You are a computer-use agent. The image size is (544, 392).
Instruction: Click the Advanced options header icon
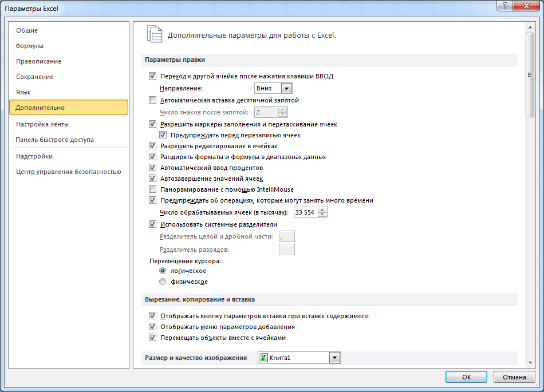point(155,34)
